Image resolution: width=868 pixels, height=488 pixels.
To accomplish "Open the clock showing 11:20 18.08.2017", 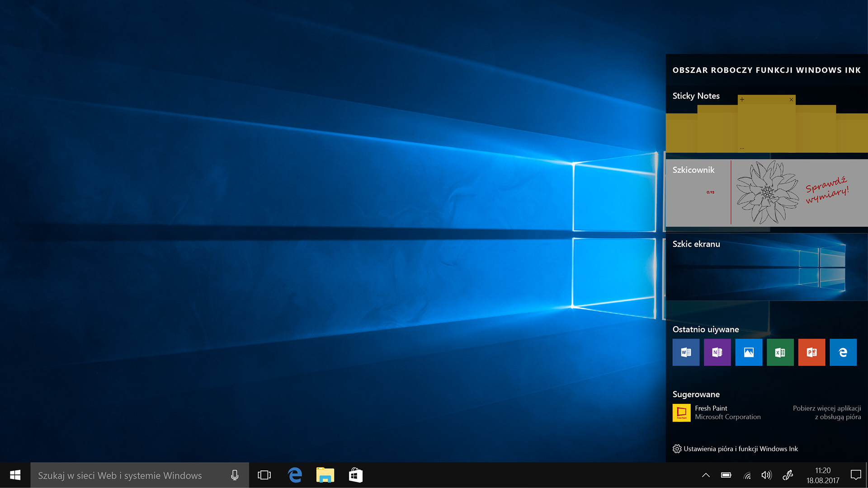I will click(823, 475).
